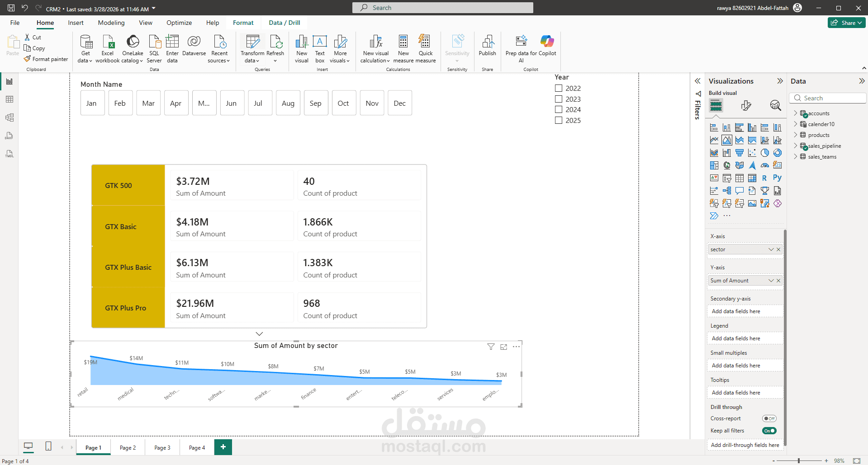Add a new page with plus button

point(223,447)
